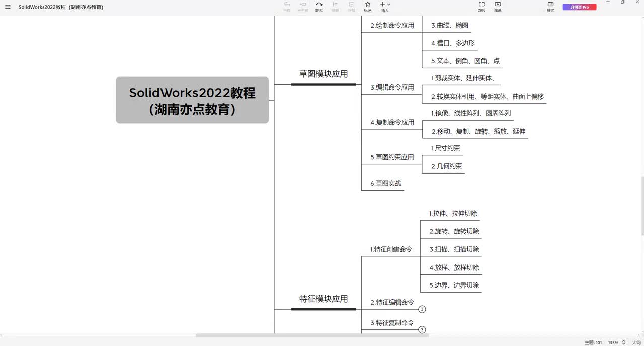644x346 pixels.
Task: Click the 2.旋转、旋转切除 subtopic
Action: (454, 231)
